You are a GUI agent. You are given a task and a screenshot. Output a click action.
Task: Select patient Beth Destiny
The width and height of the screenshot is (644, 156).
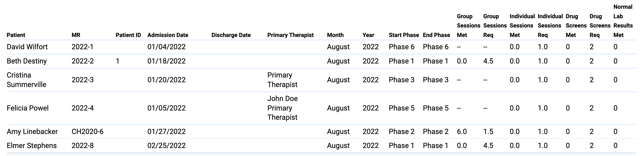click(27, 61)
